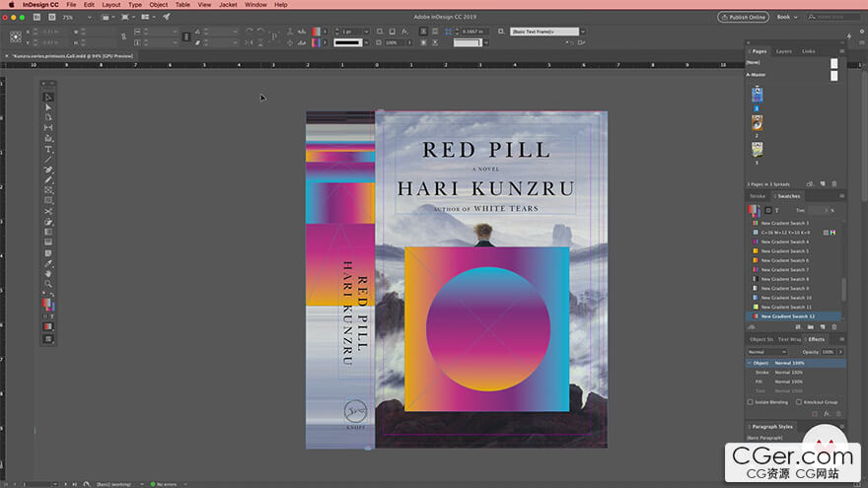Open the Book workspace switcher dropdown
The height and width of the screenshot is (488, 868).
click(787, 17)
